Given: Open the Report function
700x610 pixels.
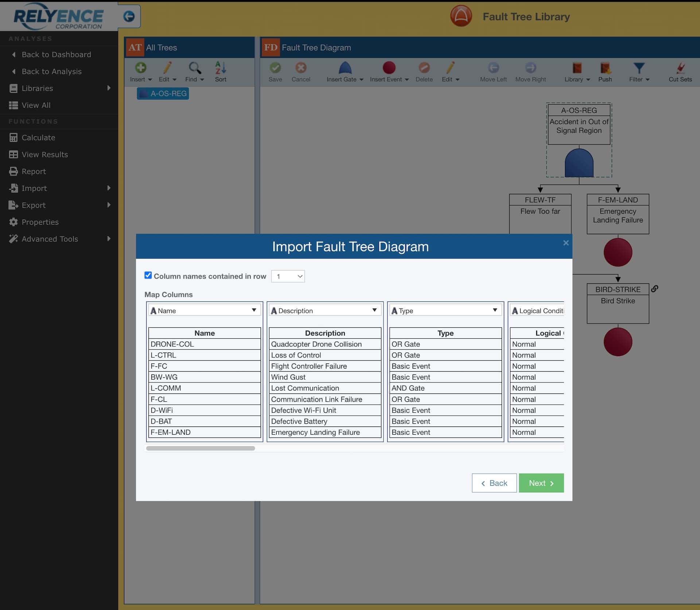Looking at the screenshot, I should coord(33,171).
